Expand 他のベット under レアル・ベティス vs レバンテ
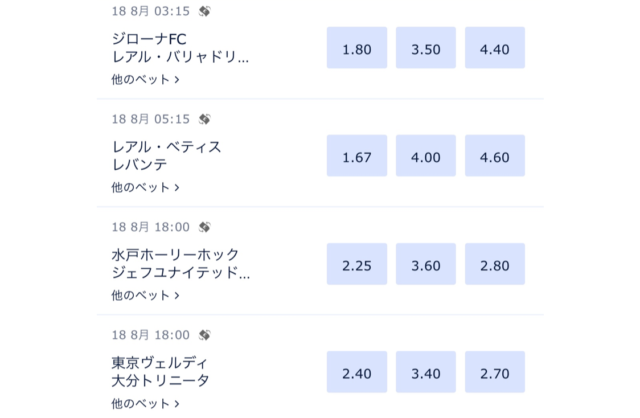 point(146,187)
